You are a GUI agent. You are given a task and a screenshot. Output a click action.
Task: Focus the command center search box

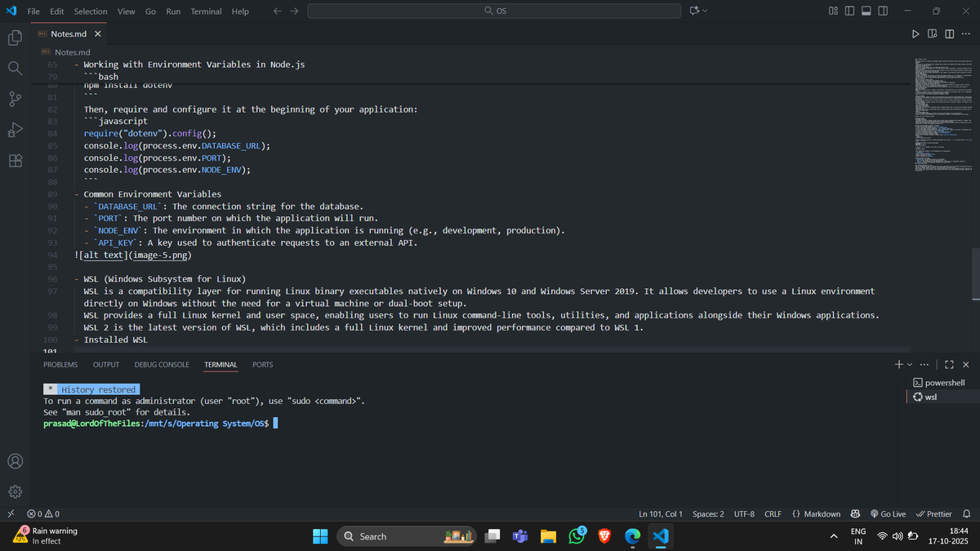494,11
